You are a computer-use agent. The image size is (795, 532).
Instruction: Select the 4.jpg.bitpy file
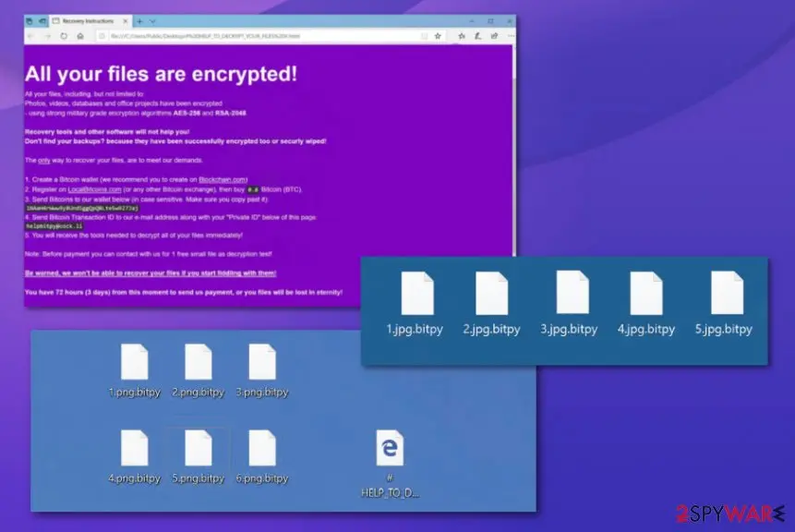pos(646,303)
